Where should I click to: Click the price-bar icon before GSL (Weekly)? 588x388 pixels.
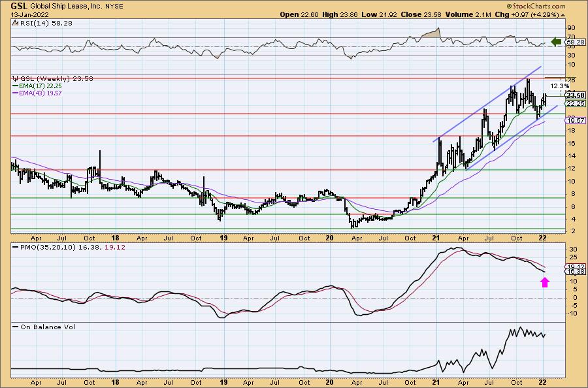coord(15,79)
